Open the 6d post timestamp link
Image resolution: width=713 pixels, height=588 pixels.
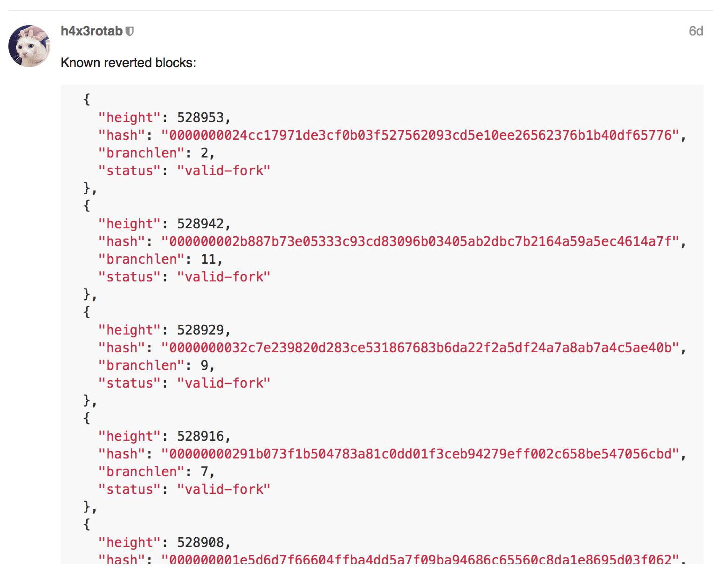[x=696, y=31]
